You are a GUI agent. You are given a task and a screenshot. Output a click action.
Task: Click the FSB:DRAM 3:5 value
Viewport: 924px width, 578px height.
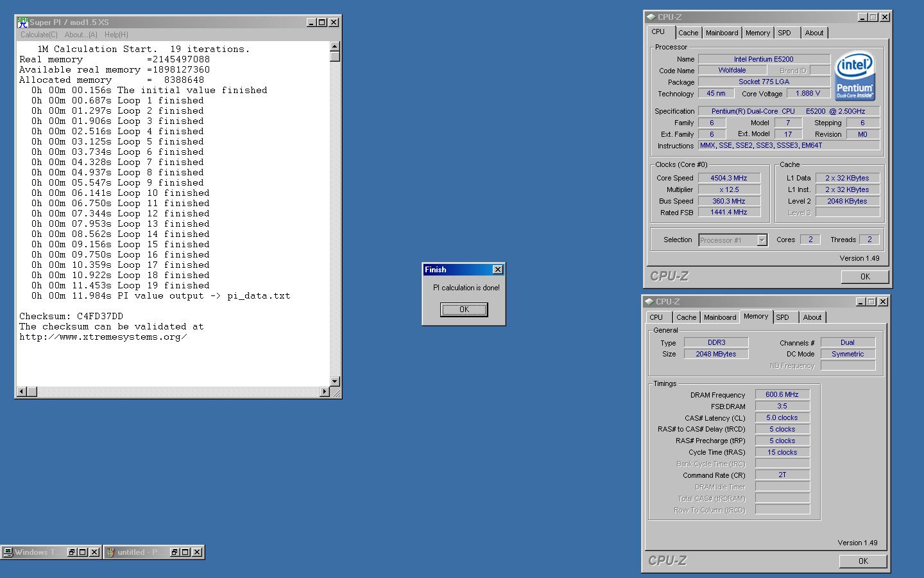tap(782, 406)
